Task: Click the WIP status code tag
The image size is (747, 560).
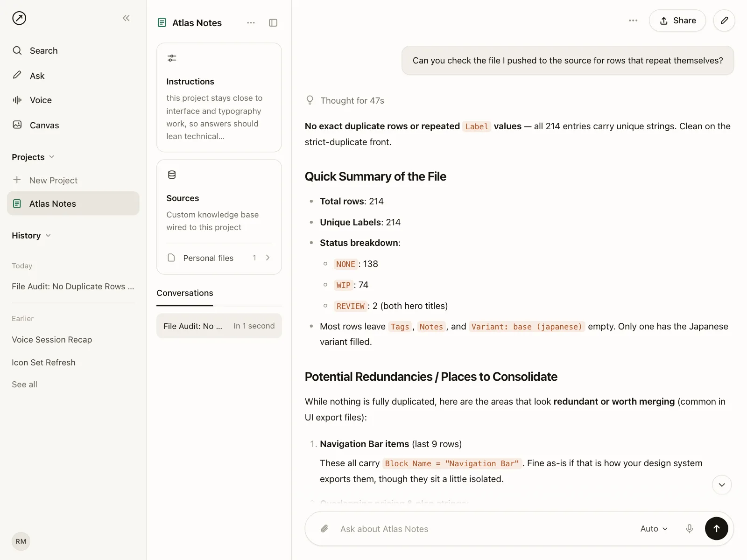Action: pos(344,285)
